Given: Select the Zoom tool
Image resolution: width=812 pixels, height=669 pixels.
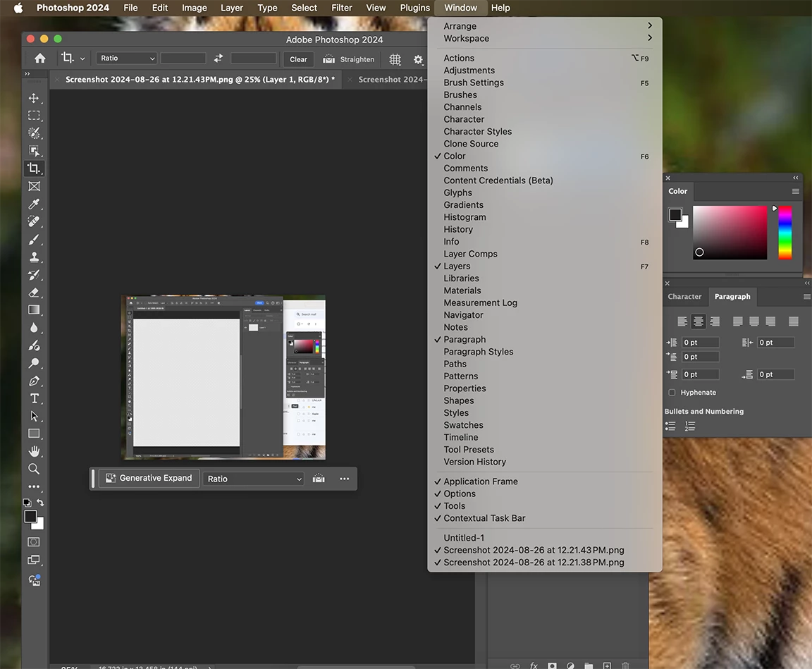Looking at the screenshot, I should pyautogui.click(x=34, y=469).
